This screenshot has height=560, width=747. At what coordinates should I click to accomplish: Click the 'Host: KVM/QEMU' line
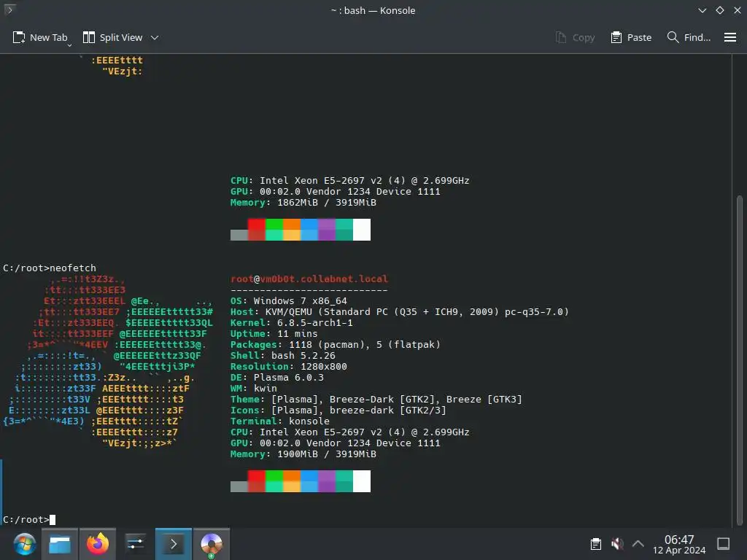pyautogui.click(x=400, y=312)
